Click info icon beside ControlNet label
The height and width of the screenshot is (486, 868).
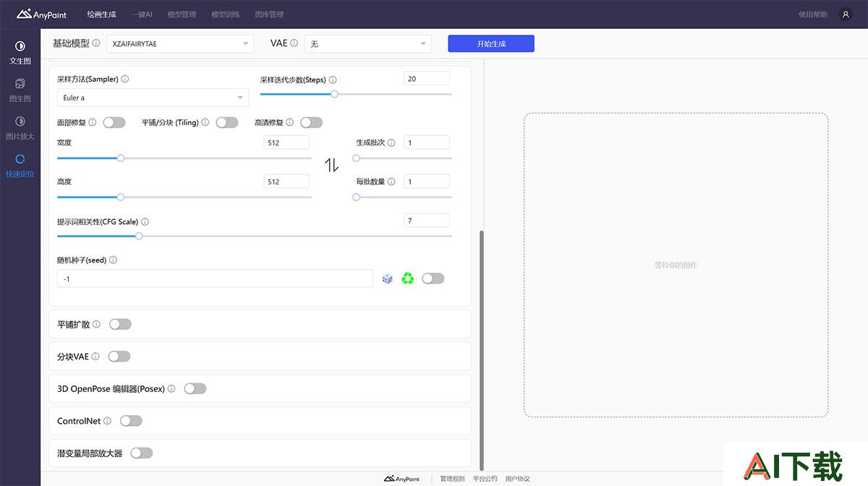point(108,421)
